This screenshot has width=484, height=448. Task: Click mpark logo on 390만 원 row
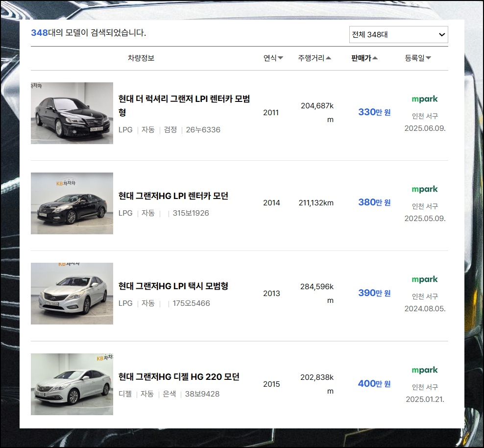click(x=425, y=279)
